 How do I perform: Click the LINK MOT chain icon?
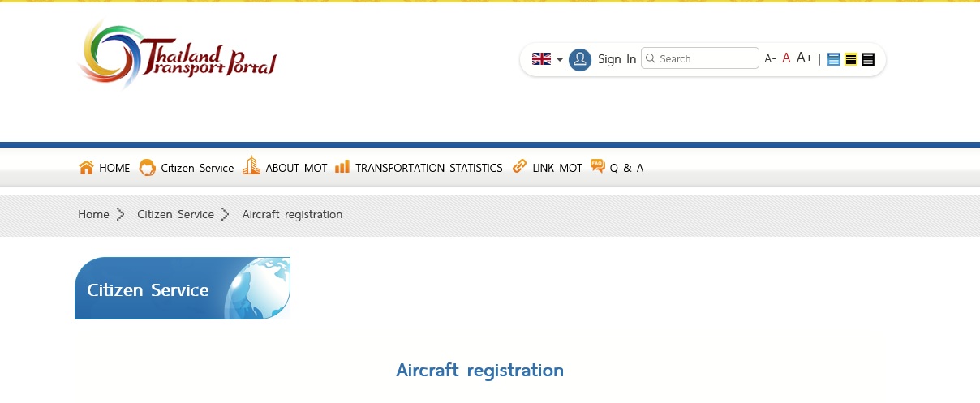point(519,166)
